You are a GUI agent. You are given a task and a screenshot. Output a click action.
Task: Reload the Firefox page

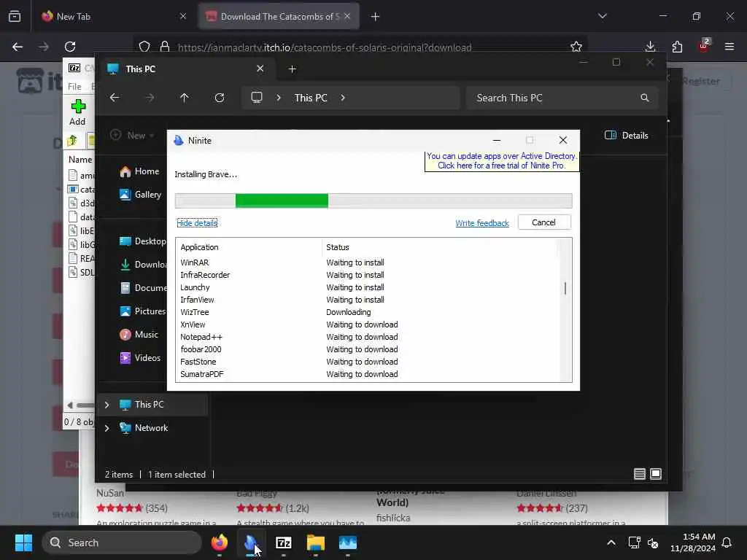click(x=70, y=47)
